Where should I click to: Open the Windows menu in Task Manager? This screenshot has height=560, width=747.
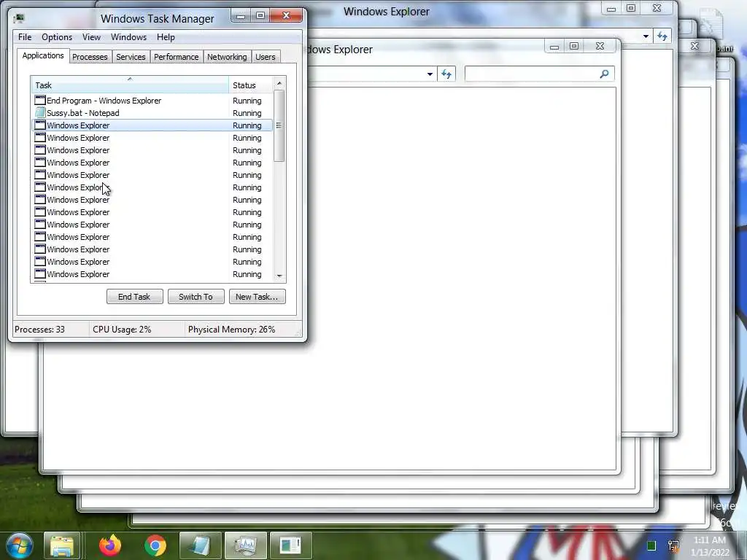(128, 37)
